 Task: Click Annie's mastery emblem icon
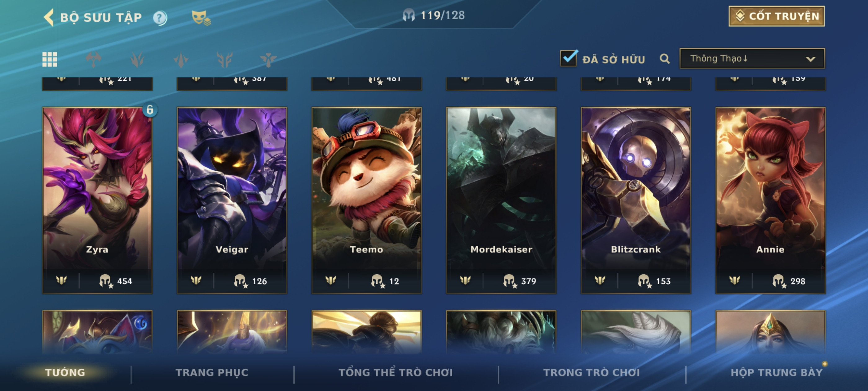tap(735, 280)
